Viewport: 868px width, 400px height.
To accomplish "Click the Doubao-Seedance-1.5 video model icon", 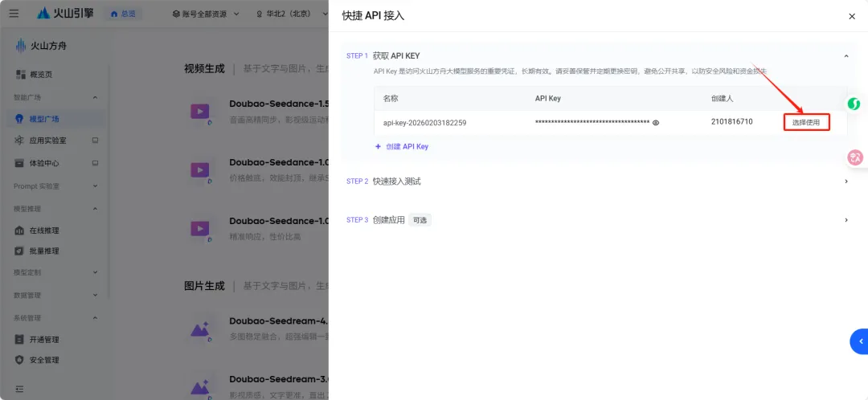I will click(200, 112).
